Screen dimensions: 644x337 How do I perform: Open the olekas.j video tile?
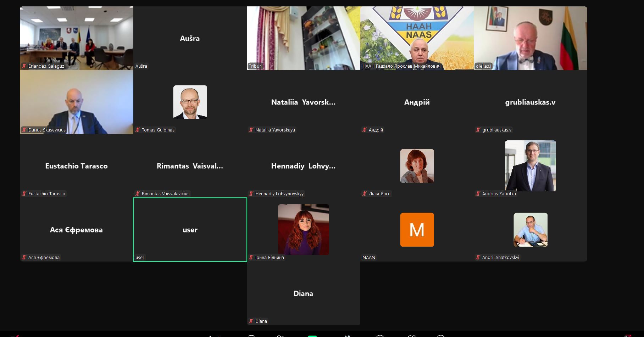530,38
